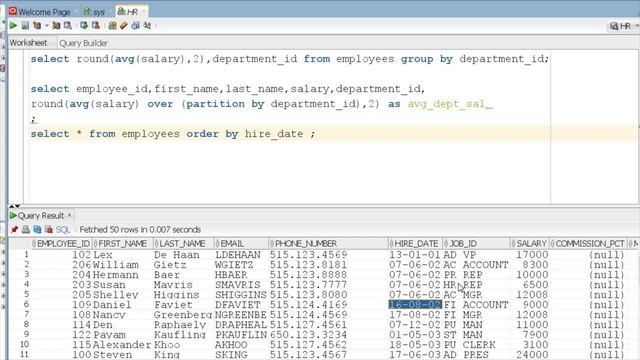Place cursor in 'select * from employees order by hire_date' line
Viewport: 640px width, 360px height.
173,134
